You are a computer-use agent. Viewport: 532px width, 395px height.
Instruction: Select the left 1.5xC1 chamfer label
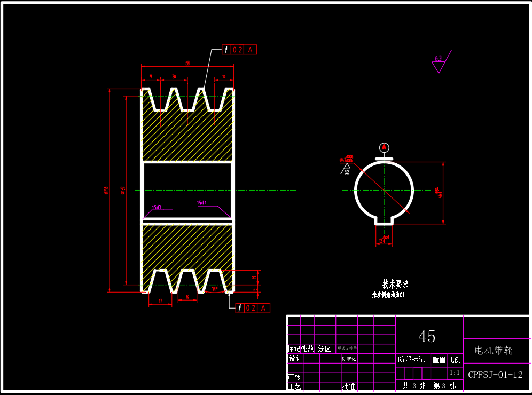(x=157, y=207)
